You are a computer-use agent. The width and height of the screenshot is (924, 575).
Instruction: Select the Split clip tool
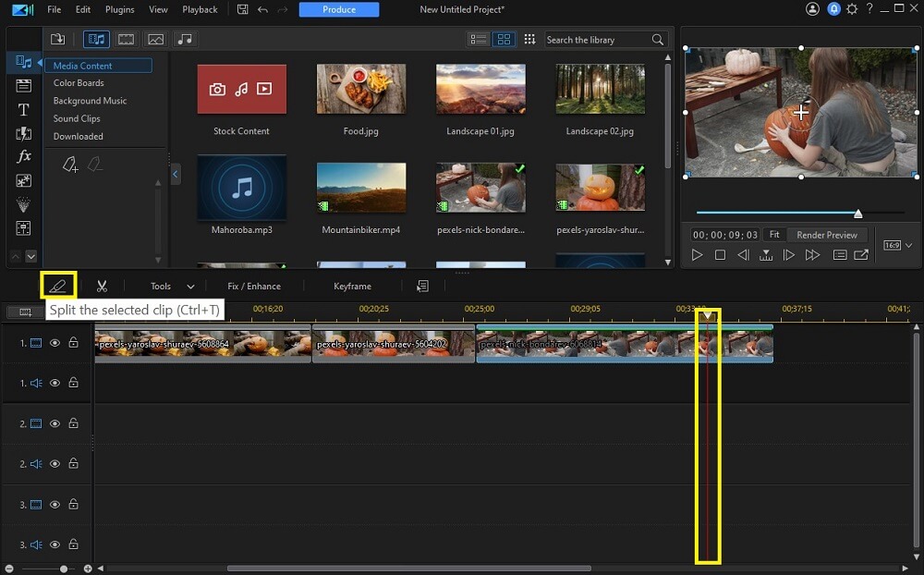[x=57, y=285]
